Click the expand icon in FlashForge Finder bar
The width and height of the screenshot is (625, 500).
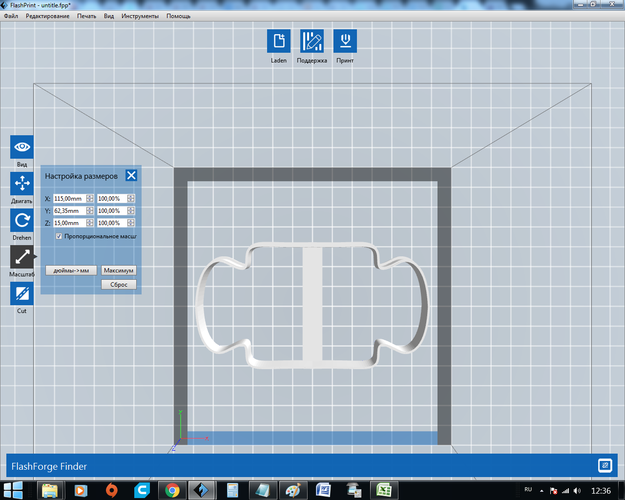605,465
